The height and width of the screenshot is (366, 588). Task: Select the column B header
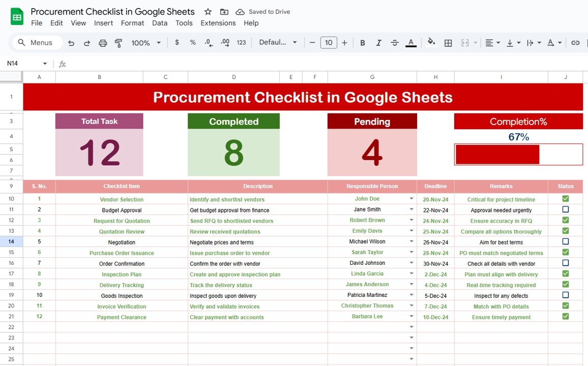[99, 77]
